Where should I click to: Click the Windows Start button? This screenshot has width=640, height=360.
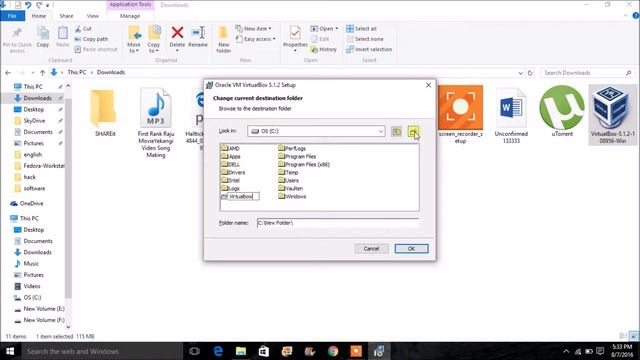(x=10, y=351)
